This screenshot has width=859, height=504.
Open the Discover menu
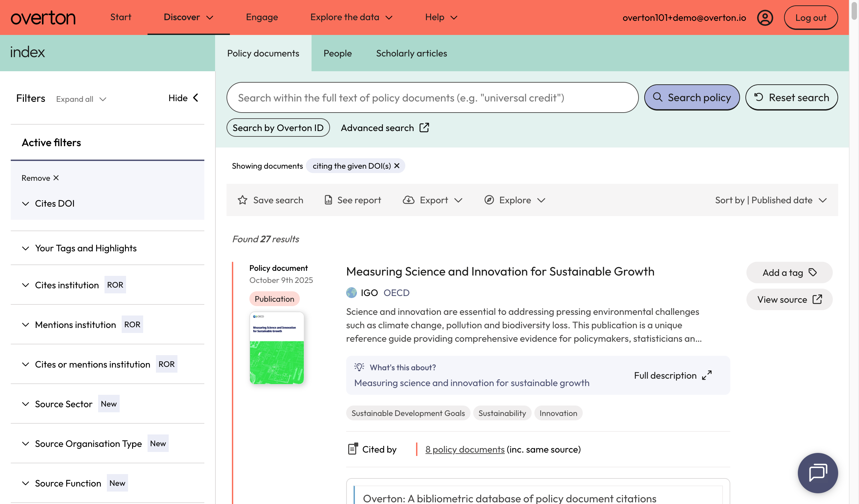[189, 17]
